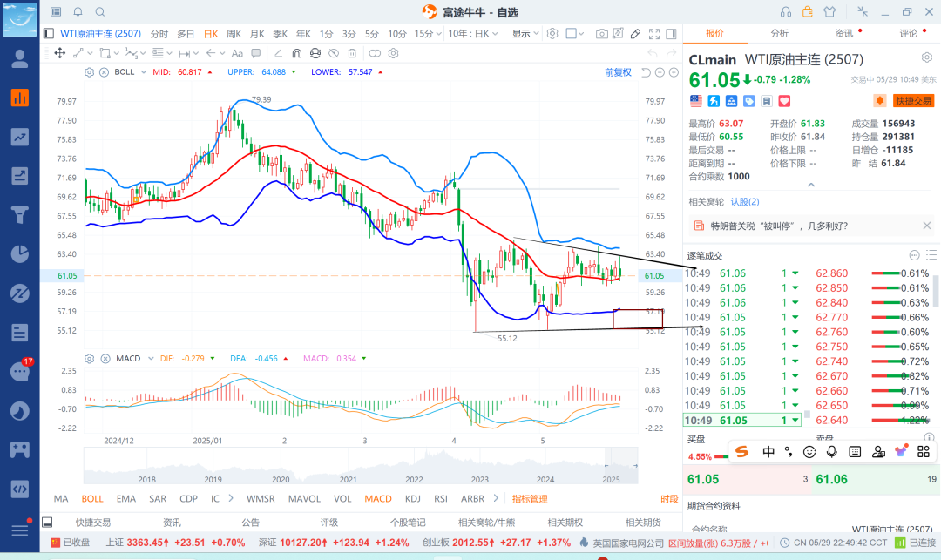
Task: Open the pencil drawing tools icon
Action: pyautogui.click(x=635, y=34)
